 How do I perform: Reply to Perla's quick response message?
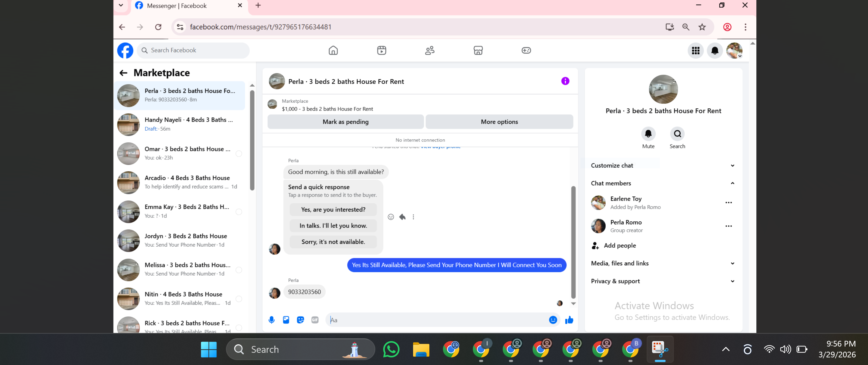tap(402, 217)
